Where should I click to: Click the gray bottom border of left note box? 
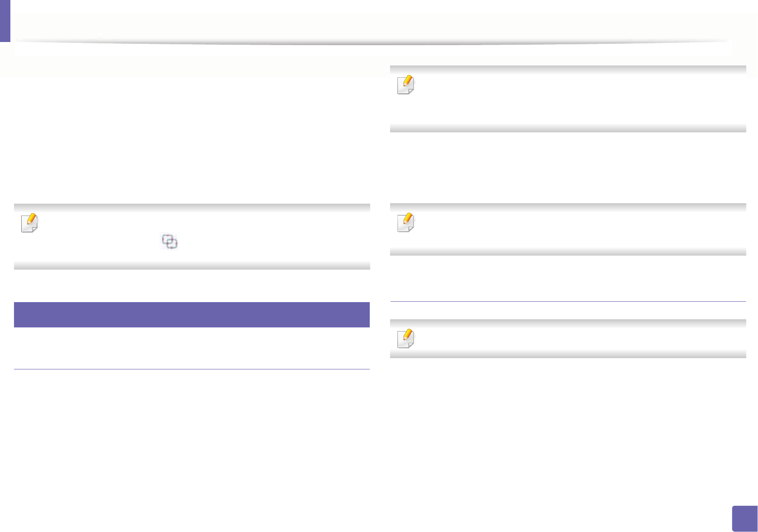[192, 266]
